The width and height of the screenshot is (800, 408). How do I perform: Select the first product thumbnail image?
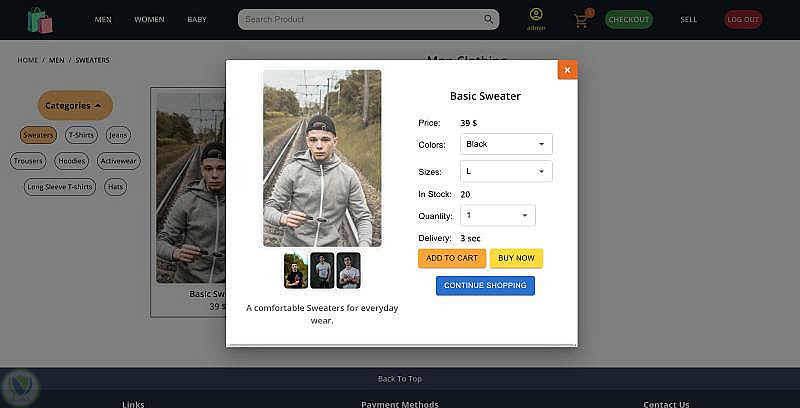(296, 270)
